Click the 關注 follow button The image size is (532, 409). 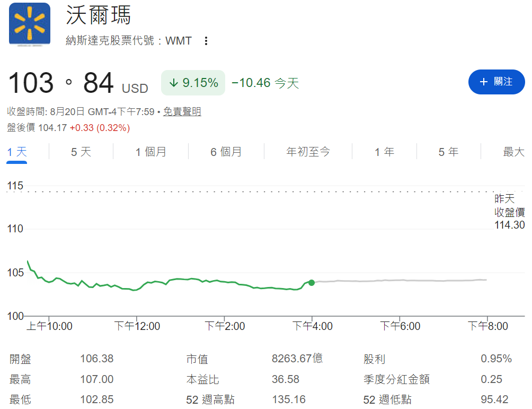496,82
